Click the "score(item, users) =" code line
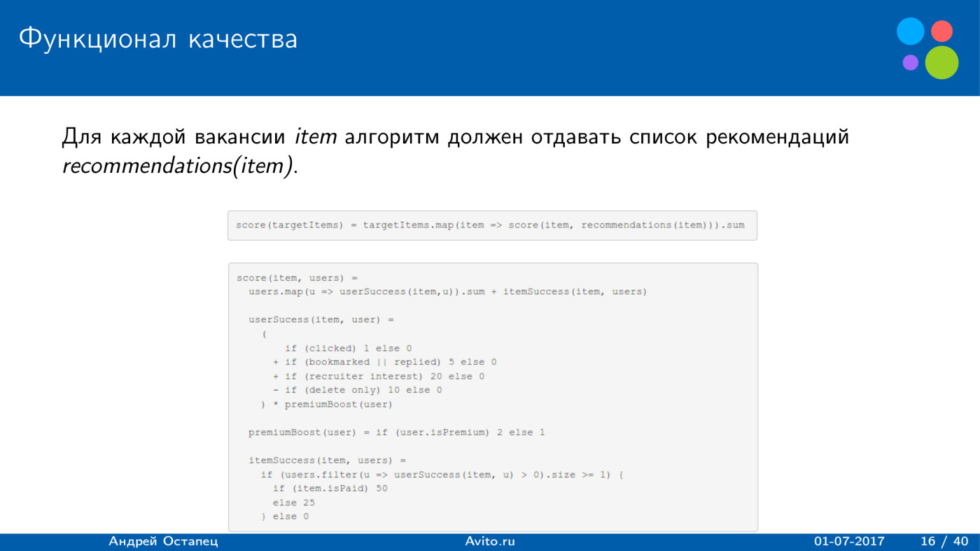 coord(297,278)
